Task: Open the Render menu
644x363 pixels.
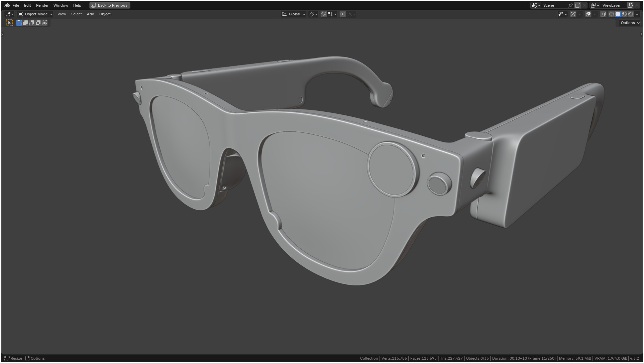Action: click(42, 5)
